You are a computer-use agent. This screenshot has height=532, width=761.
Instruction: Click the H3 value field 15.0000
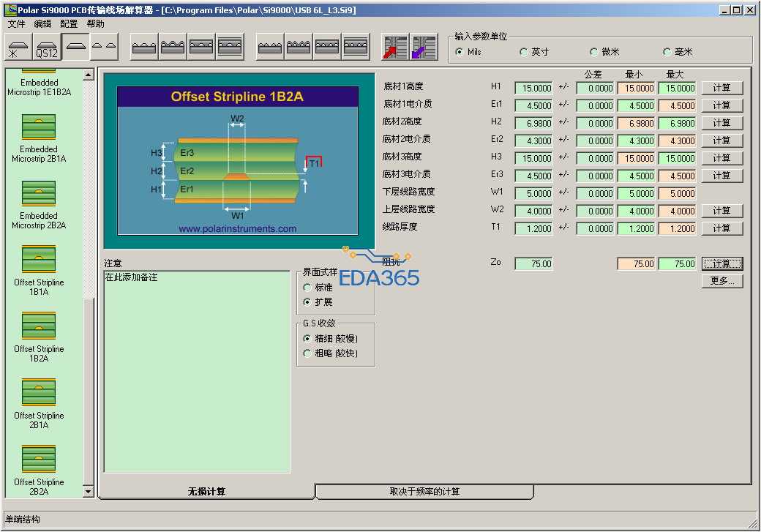point(533,159)
